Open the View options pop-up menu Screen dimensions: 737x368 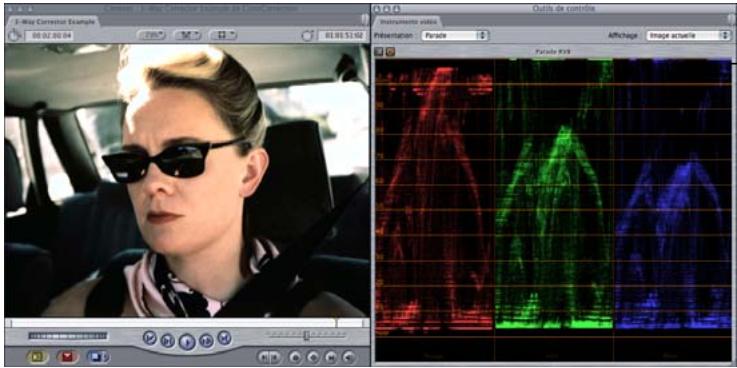tap(223, 35)
